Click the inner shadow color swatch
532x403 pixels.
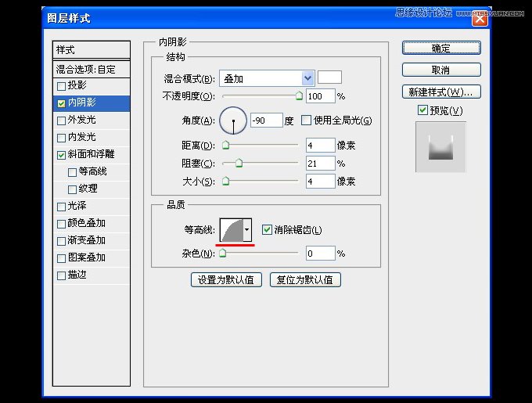[329, 77]
